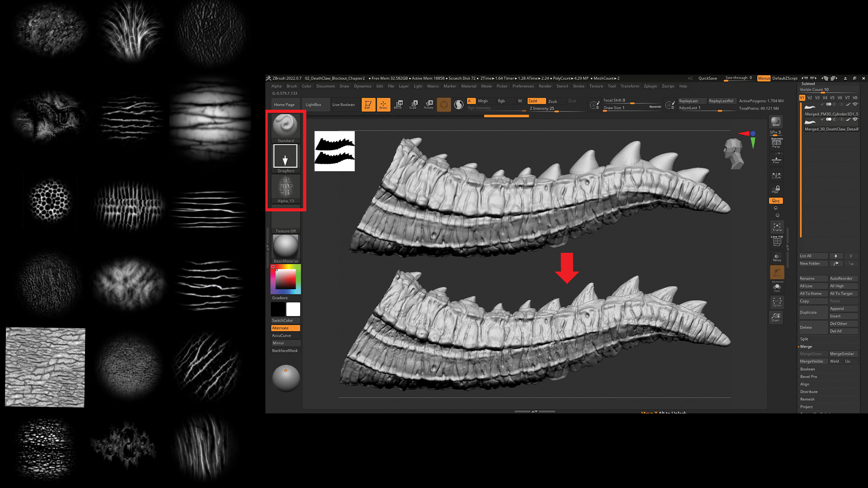
Task: Click the Standard brush icon
Action: pos(285,126)
